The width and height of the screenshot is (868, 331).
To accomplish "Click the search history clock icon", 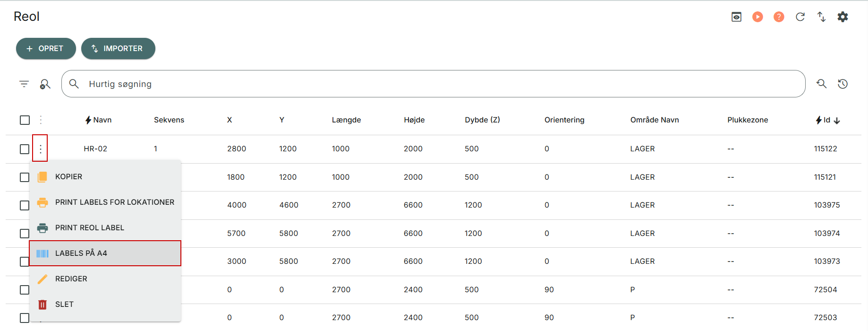I will (x=842, y=84).
